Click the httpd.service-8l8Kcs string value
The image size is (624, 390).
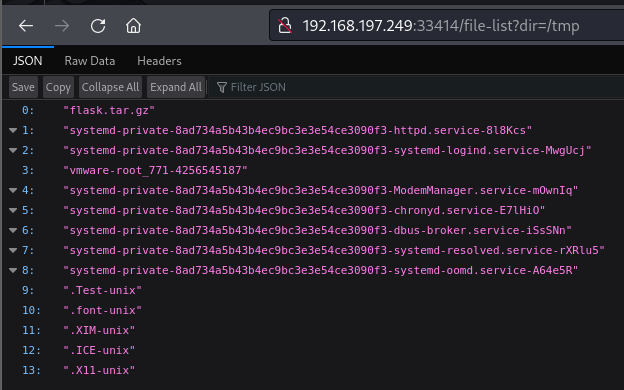point(297,131)
